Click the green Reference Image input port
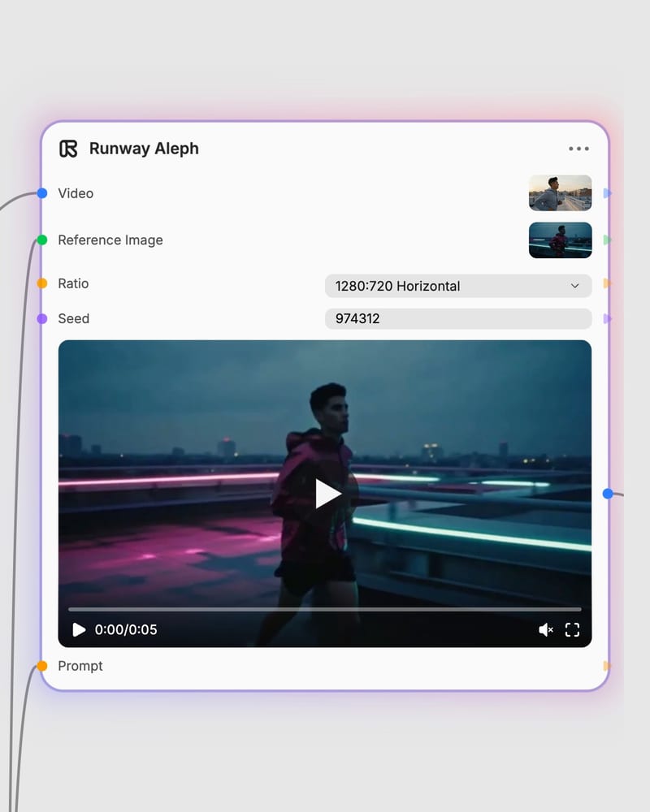This screenshot has height=812, width=650. pos(42,240)
